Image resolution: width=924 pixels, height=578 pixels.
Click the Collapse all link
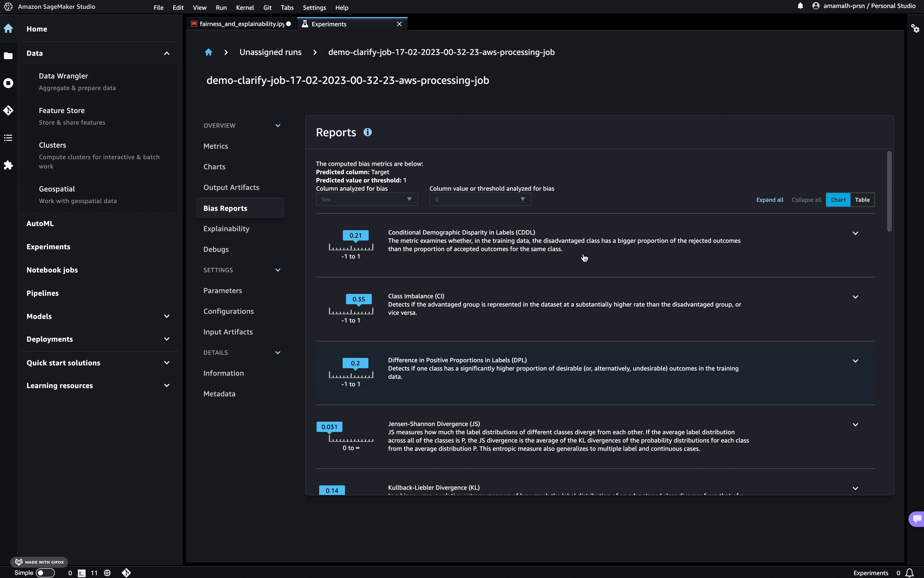[806, 200]
